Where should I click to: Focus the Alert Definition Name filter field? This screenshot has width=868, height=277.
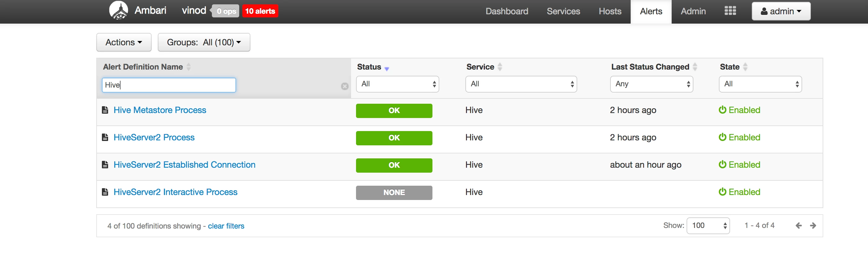tap(169, 85)
